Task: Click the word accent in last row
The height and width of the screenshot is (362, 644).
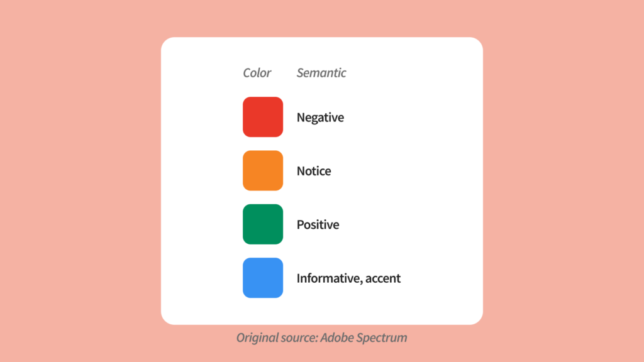Action: [x=383, y=278]
